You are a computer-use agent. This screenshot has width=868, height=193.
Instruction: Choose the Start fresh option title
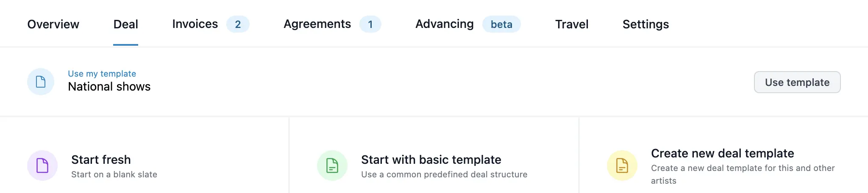101,160
